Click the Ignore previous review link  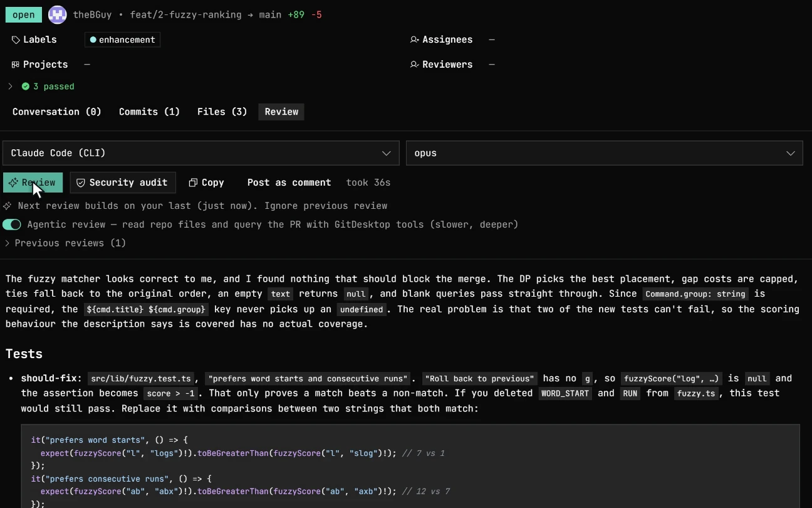(x=326, y=206)
